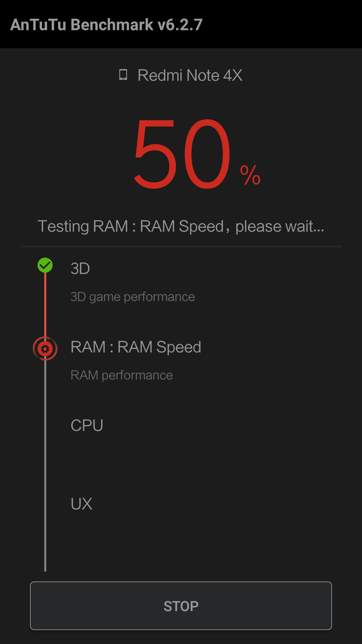Click the AnTuTu Benchmark v6.2.7 title
Image resolution: width=362 pixels, height=644 pixels.
106,25
